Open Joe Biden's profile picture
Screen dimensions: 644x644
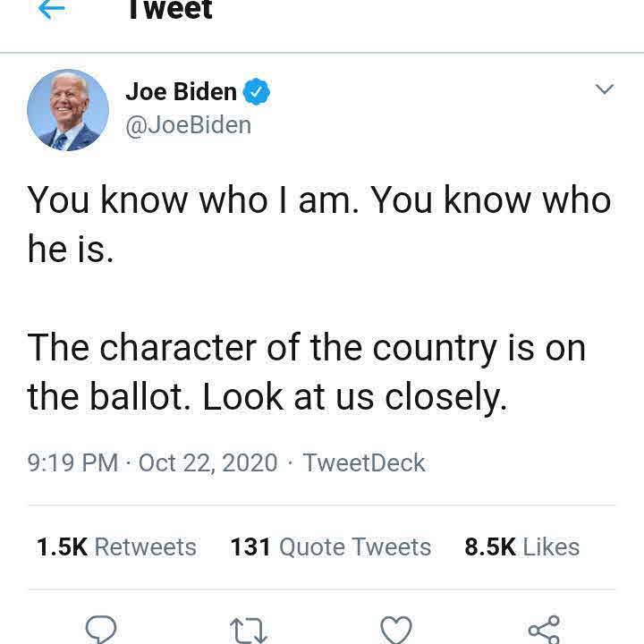pyautogui.click(x=68, y=109)
